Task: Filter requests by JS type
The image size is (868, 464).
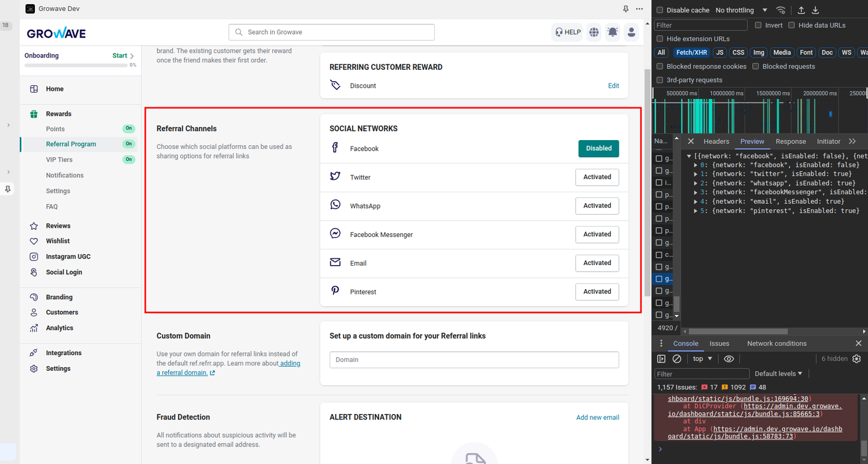Action: point(720,53)
